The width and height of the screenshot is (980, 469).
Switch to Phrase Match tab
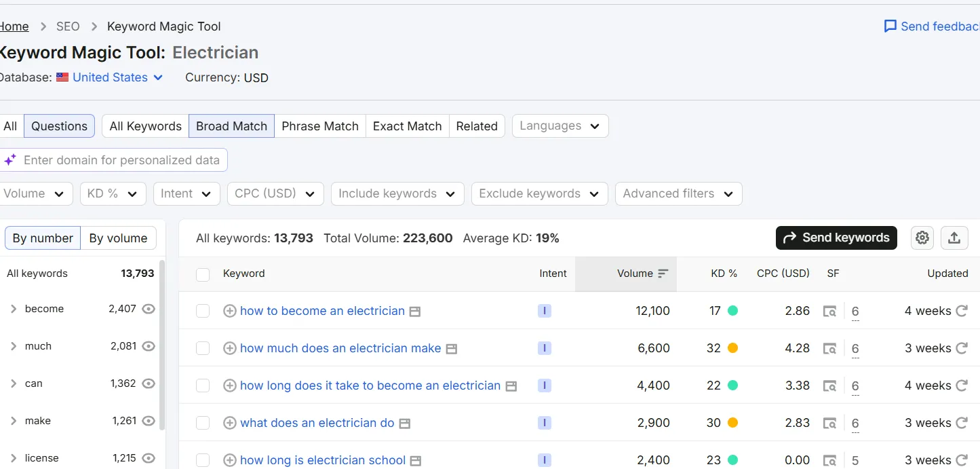pos(320,126)
